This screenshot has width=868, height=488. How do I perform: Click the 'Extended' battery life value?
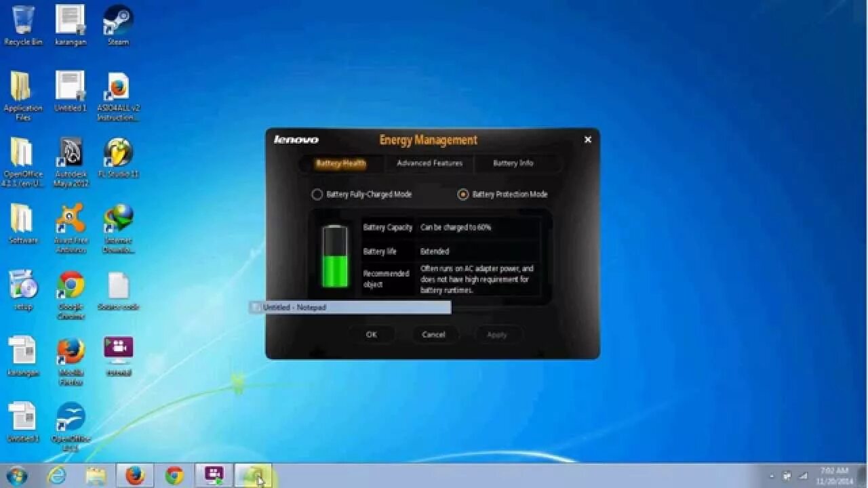click(x=435, y=251)
